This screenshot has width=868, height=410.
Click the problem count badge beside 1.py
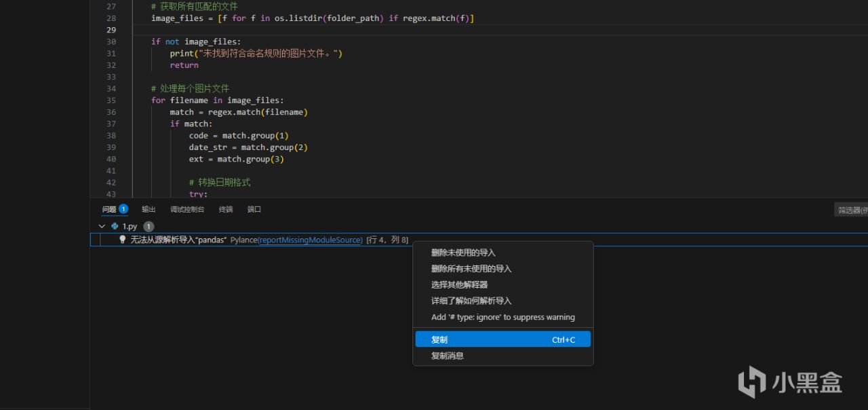(x=149, y=226)
